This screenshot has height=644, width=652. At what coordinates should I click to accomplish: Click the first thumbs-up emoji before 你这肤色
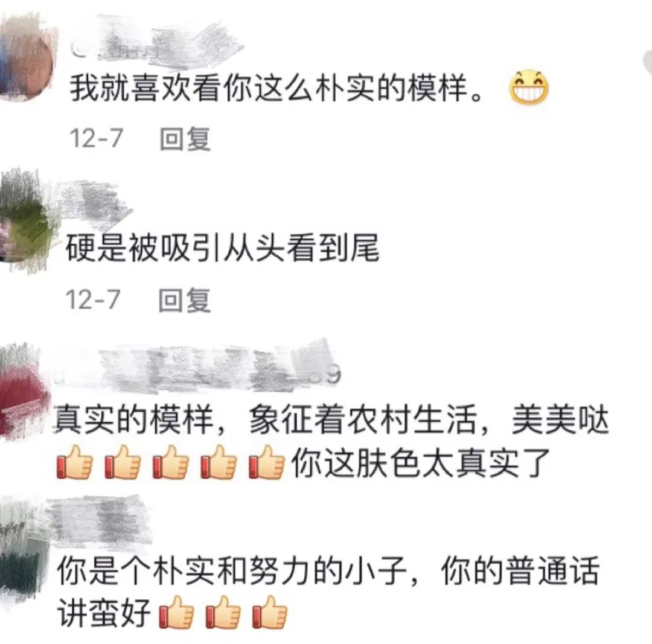74,462
